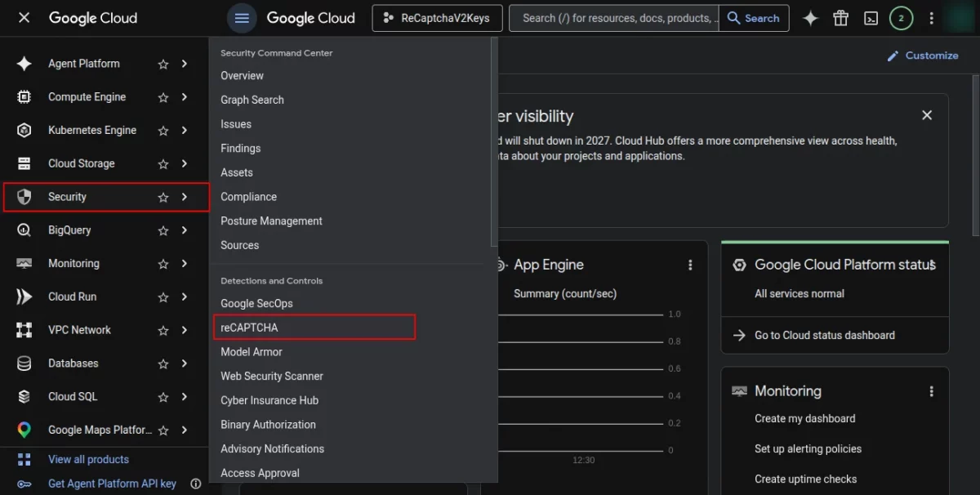Pin Security with its star
The width and height of the screenshot is (980, 495).
click(163, 197)
